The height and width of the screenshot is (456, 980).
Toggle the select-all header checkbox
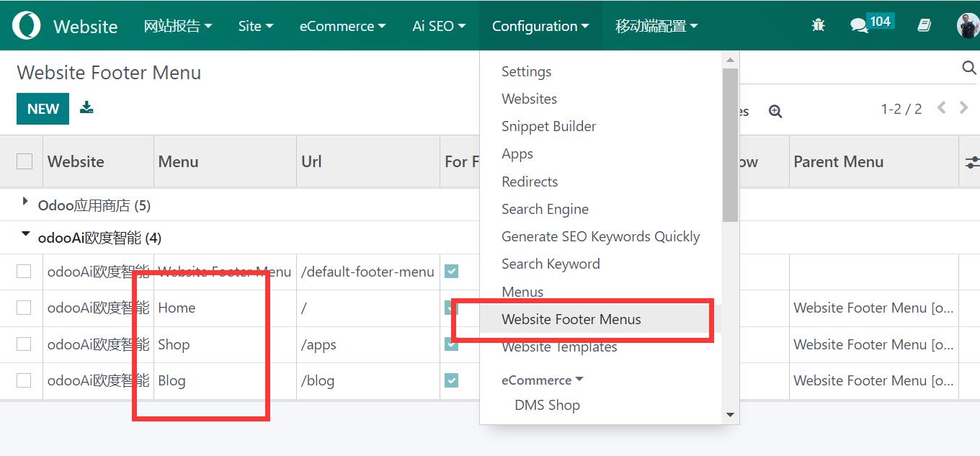[24, 161]
